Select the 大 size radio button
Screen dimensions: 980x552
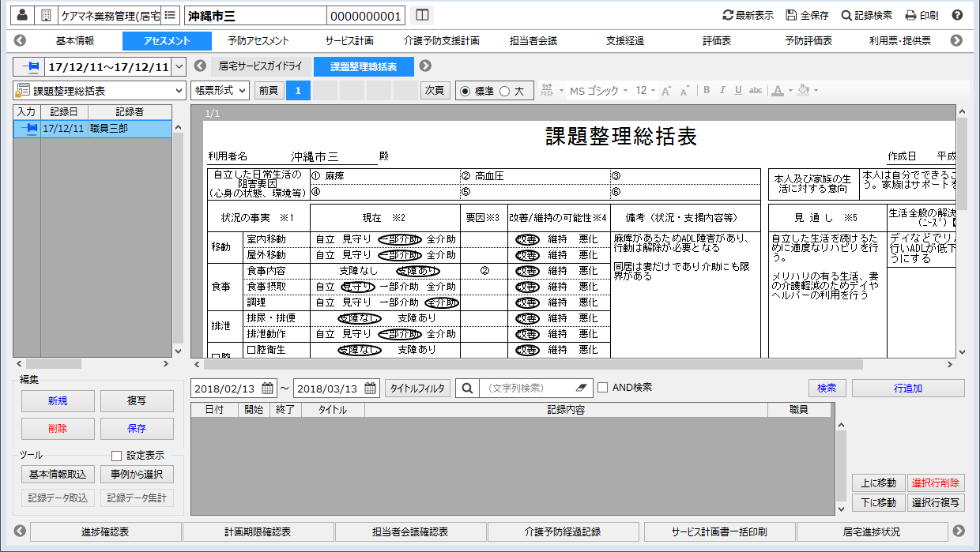coord(504,91)
